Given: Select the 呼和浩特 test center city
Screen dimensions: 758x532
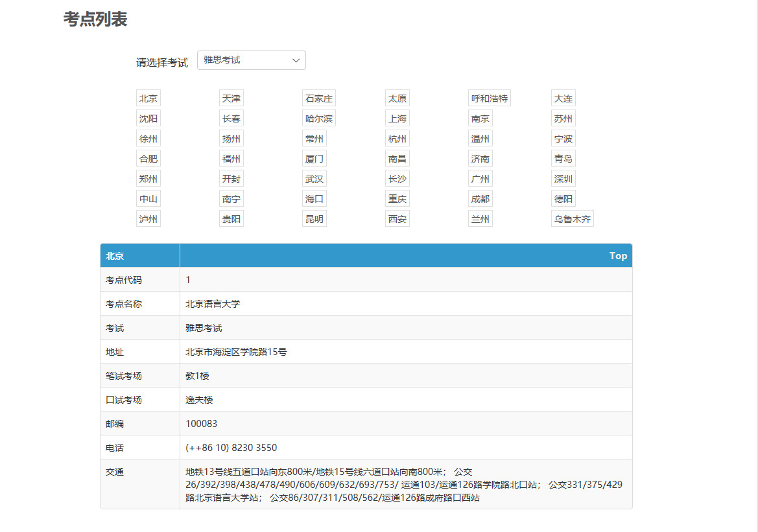Looking at the screenshot, I should pos(490,98).
